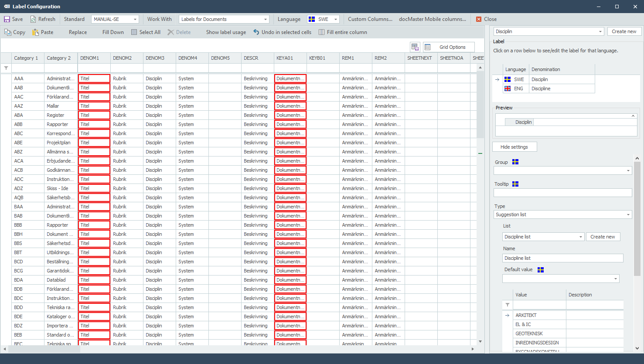Open the Group dropdown
This screenshot has height=364, width=644.
point(628,171)
